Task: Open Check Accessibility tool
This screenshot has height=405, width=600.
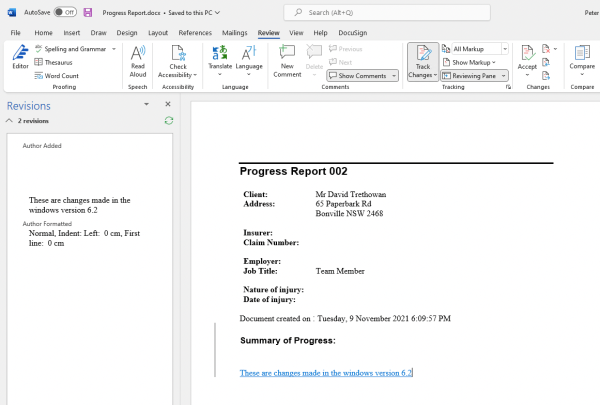Action: point(177,56)
